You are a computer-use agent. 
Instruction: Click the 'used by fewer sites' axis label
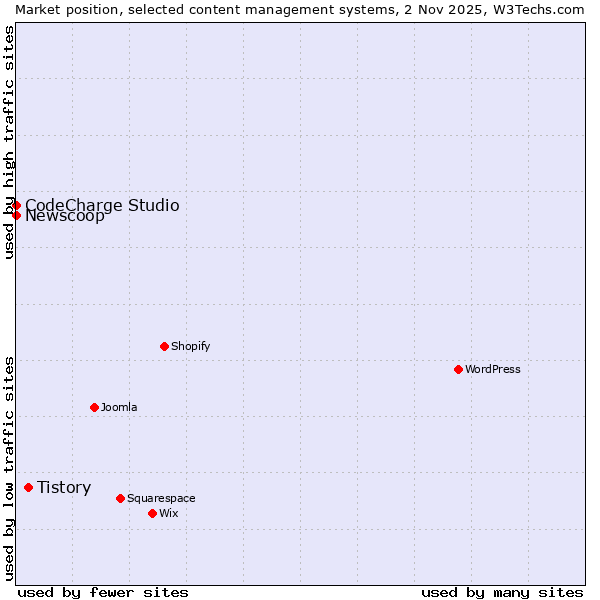[103, 592]
